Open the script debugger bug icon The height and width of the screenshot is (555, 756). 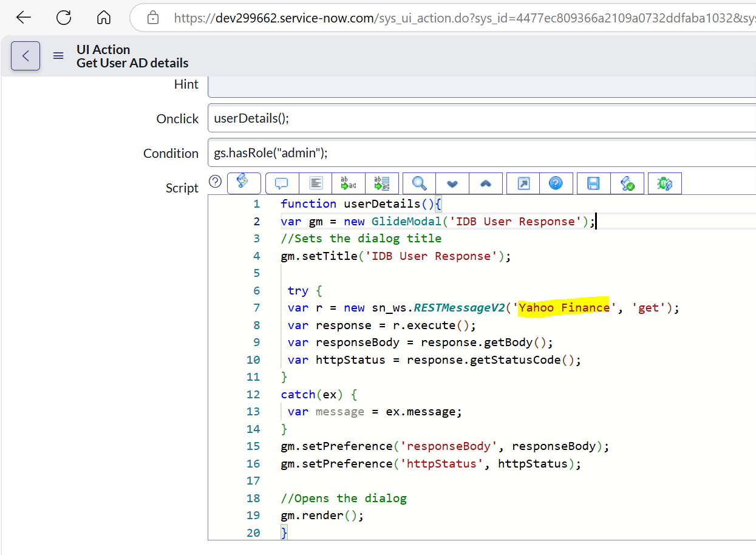pos(665,183)
